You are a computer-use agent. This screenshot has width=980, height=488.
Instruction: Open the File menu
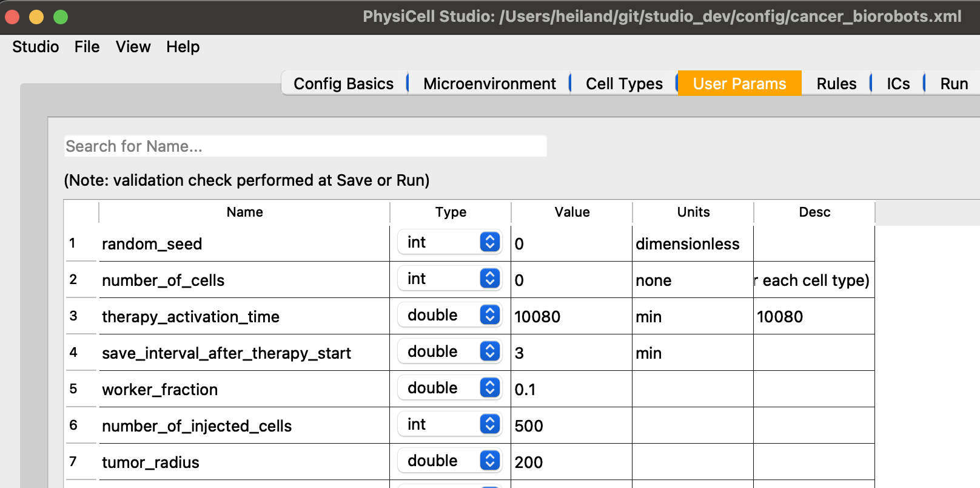click(87, 47)
